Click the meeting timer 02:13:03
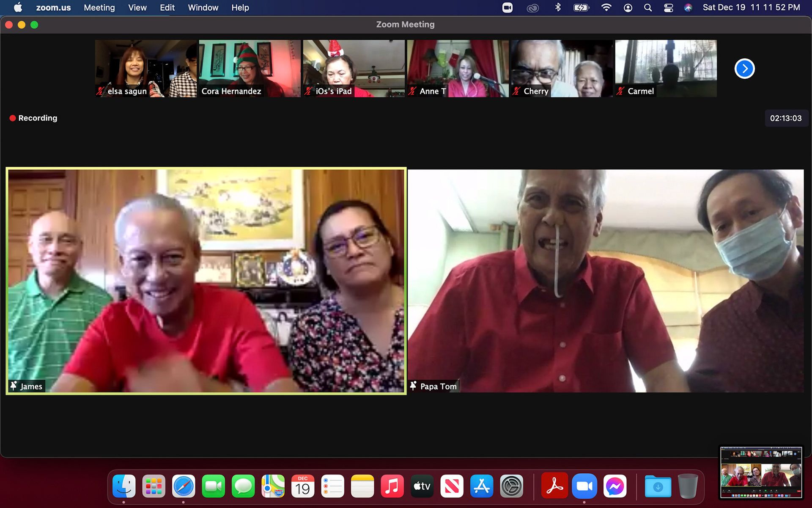Image resolution: width=812 pixels, height=508 pixels. (785, 118)
